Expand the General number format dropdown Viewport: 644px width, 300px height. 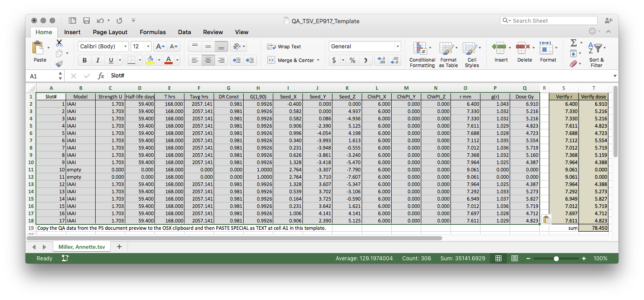[x=398, y=47]
